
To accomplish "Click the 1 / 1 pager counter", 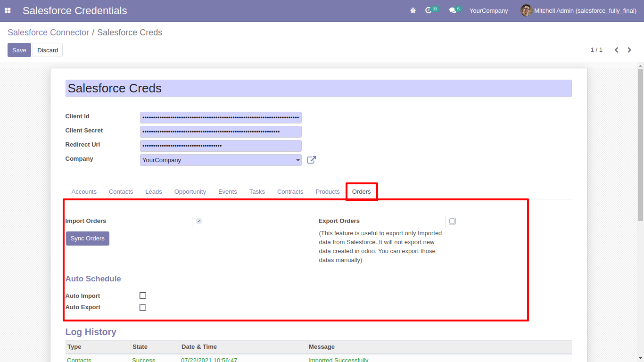I will 596,50.
